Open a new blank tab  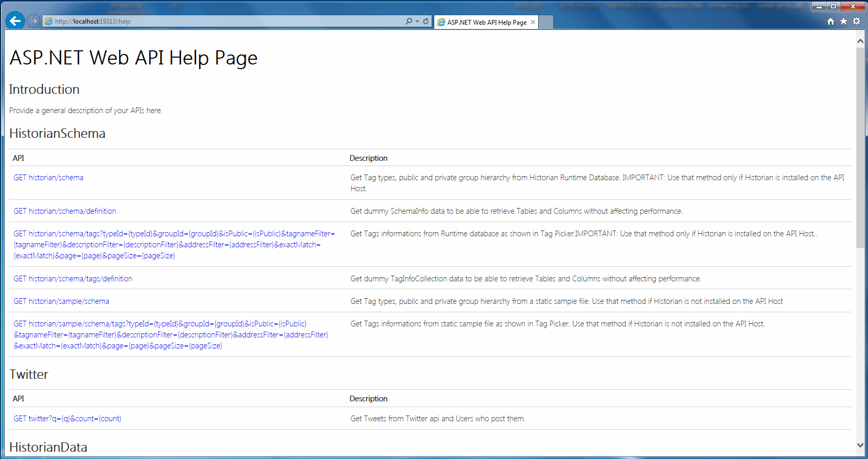click(545, 22)
